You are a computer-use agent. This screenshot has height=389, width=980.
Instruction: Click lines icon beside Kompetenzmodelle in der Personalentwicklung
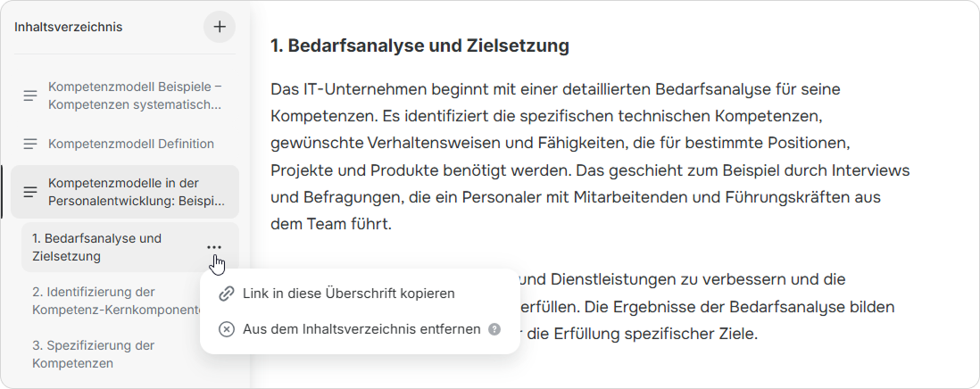[x=30, y=192]
